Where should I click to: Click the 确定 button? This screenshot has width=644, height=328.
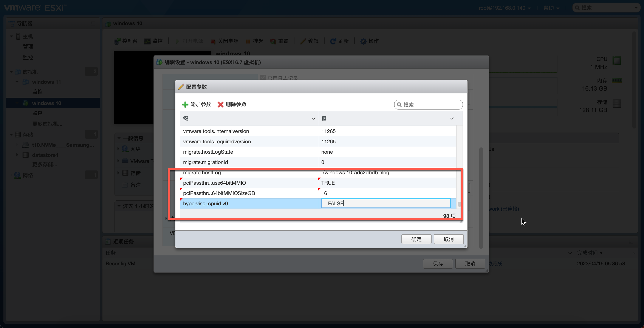416,239
